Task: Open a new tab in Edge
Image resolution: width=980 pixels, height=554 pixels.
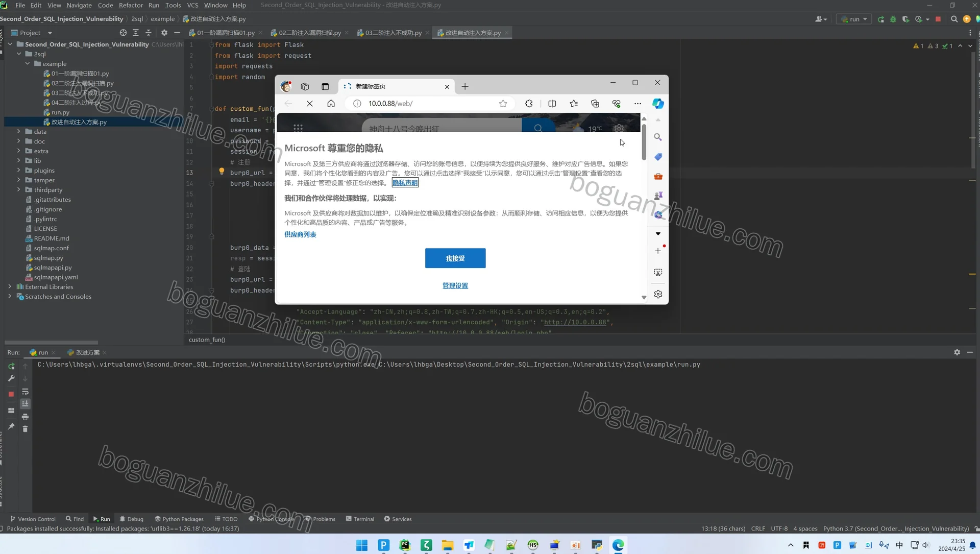Action: (465, 87)
